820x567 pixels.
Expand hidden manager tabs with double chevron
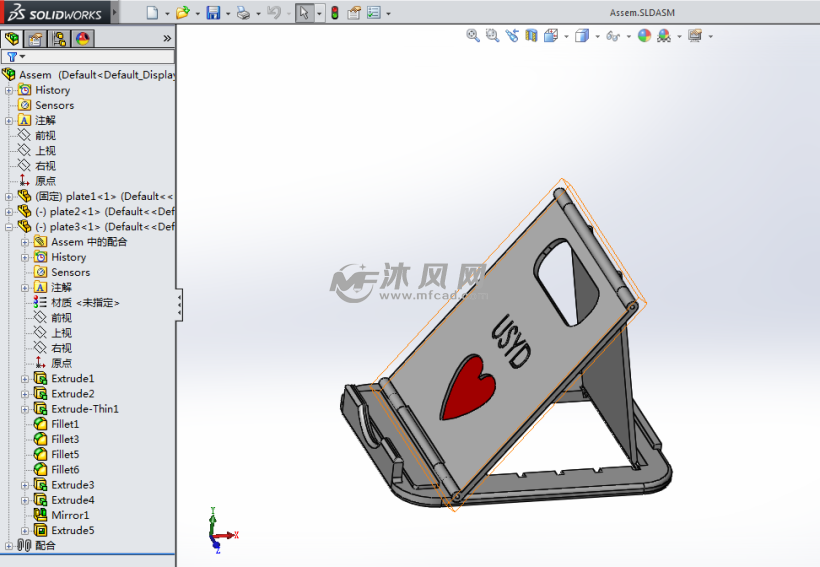click(x=167, y=38)
